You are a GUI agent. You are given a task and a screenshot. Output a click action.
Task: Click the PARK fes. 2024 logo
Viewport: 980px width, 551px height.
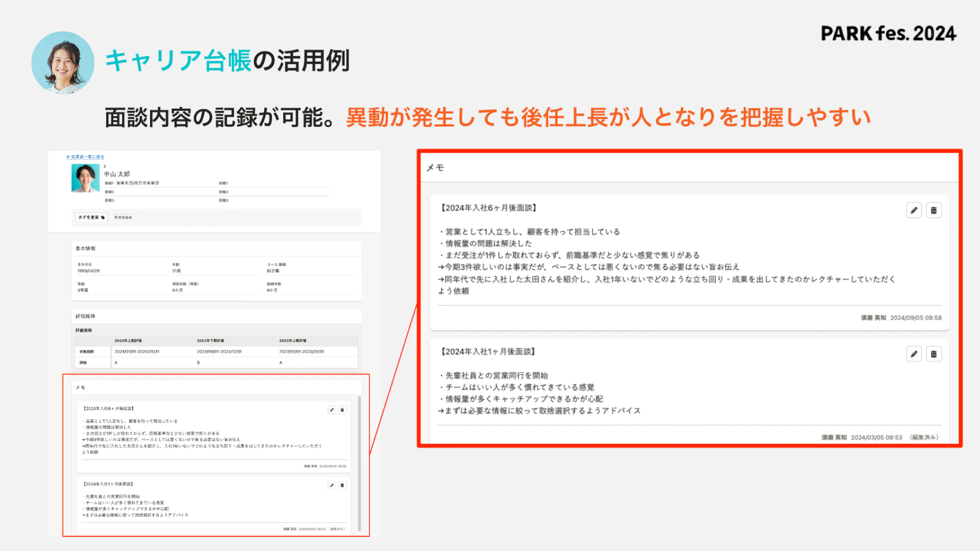(888, 34)
